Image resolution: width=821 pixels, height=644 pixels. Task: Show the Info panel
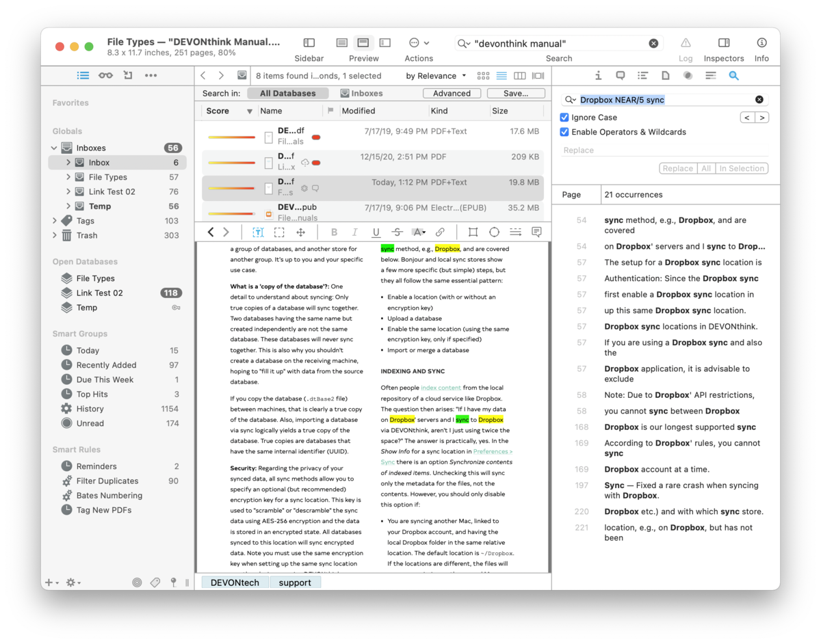[761, 43]
